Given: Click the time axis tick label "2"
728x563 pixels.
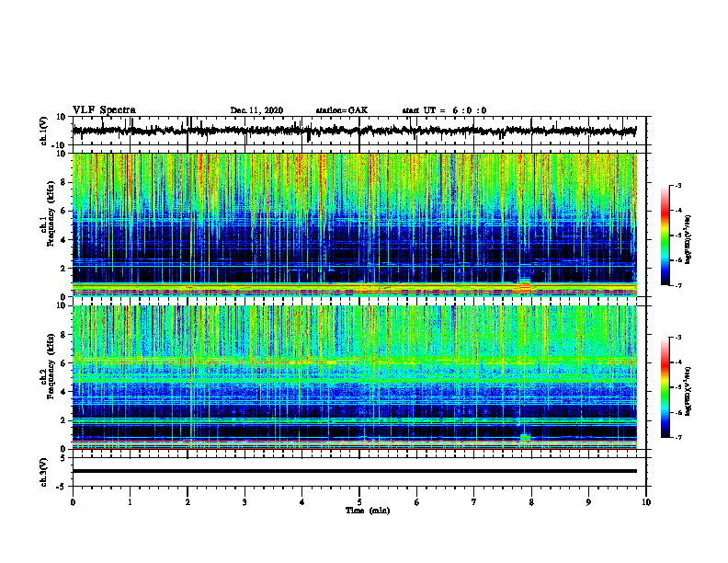Looking at the screenshot, I should 188,502.
